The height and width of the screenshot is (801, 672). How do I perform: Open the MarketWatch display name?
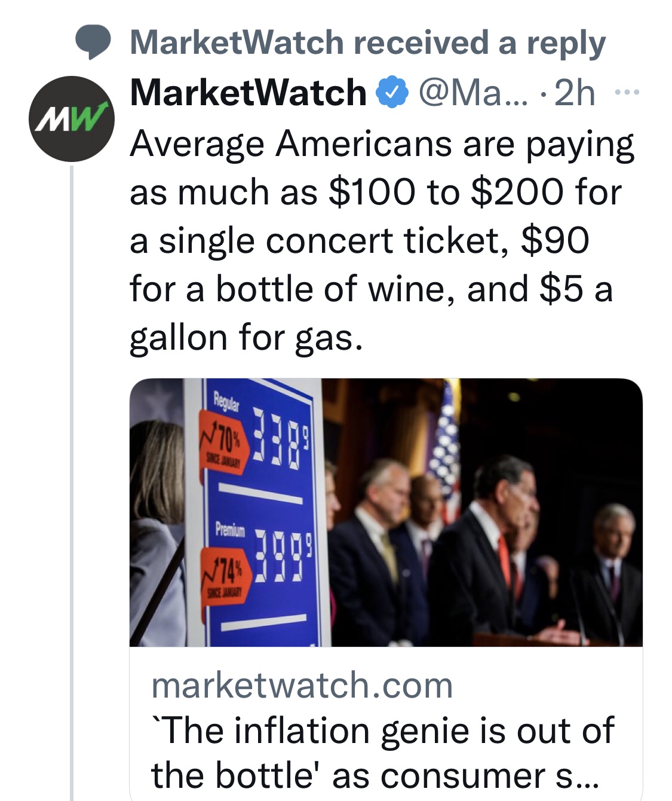click(x=248, y=93)
